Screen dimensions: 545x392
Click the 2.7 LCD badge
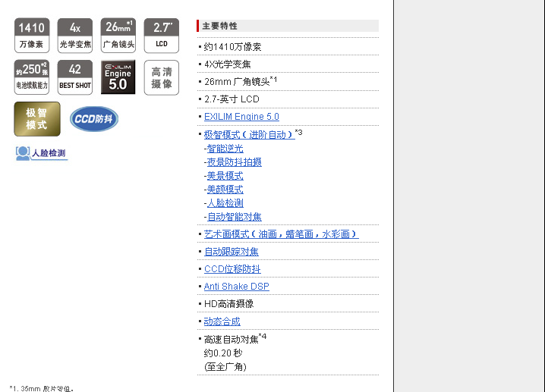click(x=161, y=36)
